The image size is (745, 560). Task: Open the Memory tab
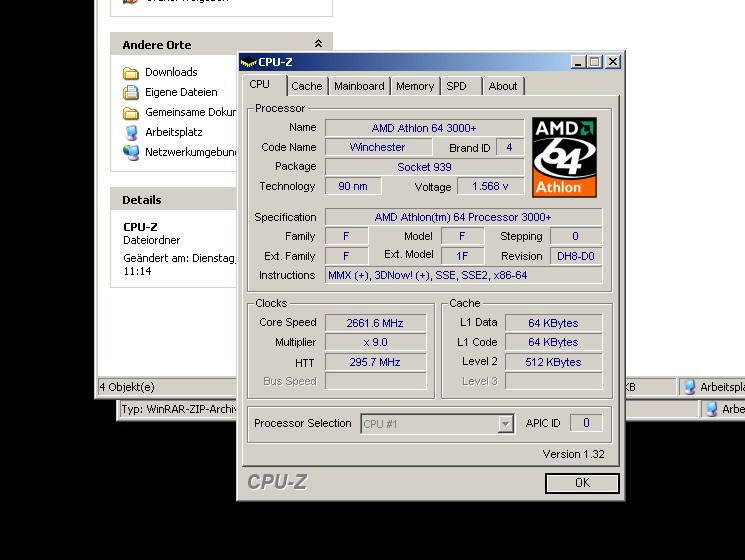415,86
